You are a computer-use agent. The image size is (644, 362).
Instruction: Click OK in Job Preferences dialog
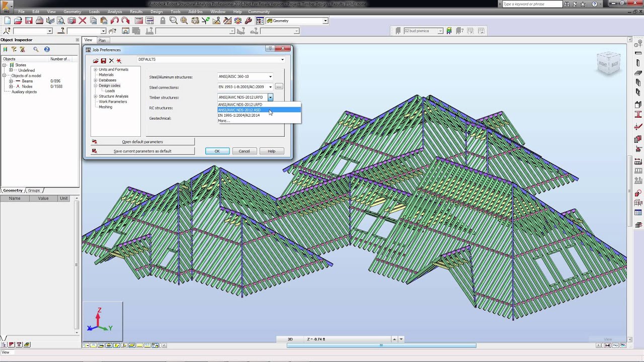pos(217,151)
